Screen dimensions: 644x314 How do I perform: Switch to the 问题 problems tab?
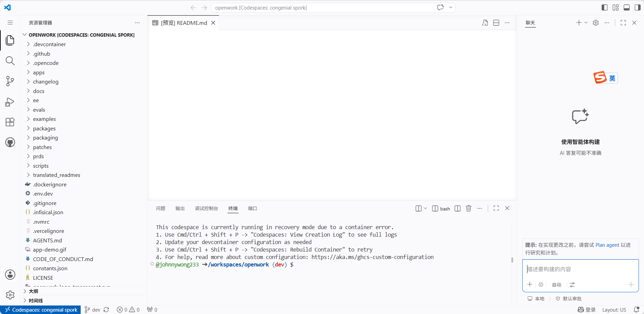(160, 208)
